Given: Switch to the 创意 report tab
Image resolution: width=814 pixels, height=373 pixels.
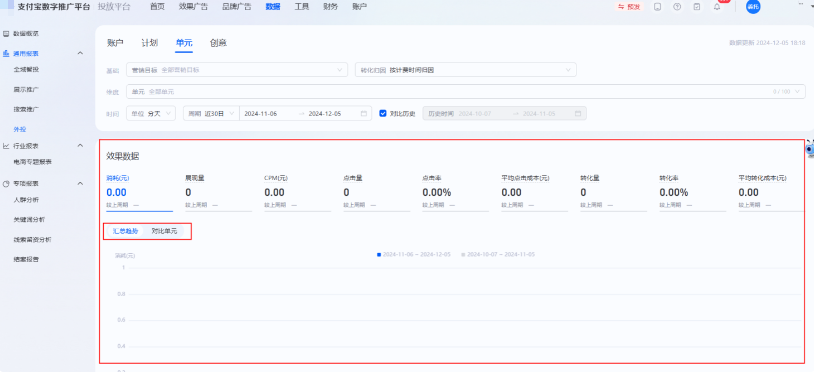Looking at the screenshot, I should coord(219,43).
